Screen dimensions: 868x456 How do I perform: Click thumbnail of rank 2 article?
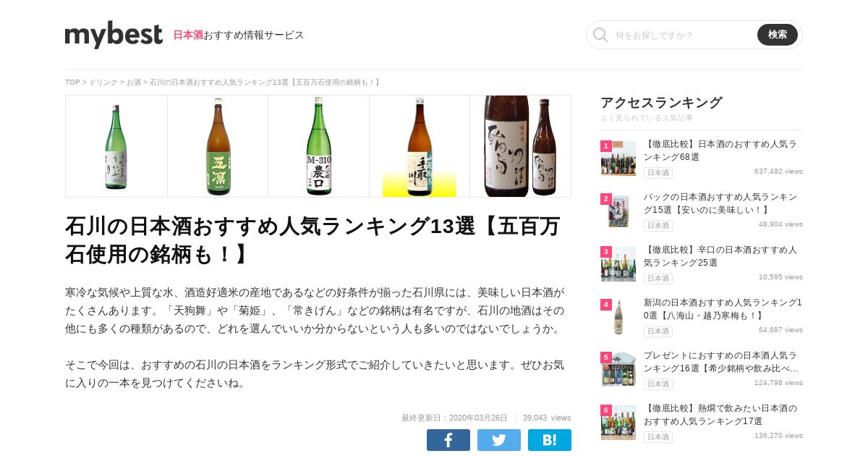[x=618, y=211]
